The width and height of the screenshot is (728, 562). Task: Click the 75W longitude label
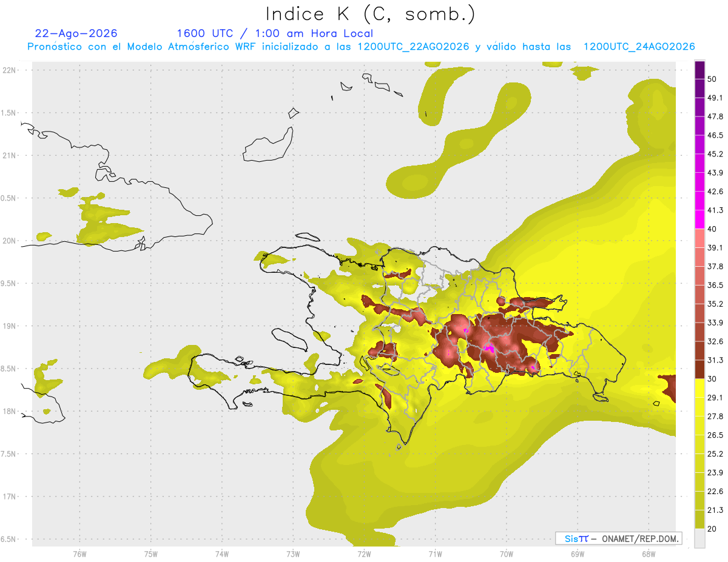coord(150,554)
